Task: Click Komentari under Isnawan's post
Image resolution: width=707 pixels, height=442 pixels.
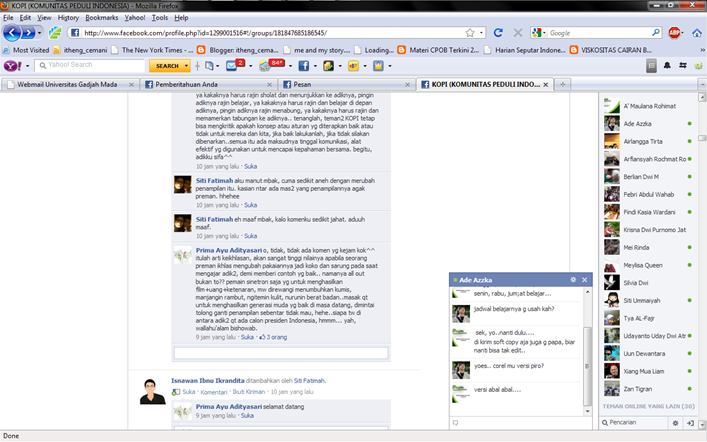Action: (214, 392)
